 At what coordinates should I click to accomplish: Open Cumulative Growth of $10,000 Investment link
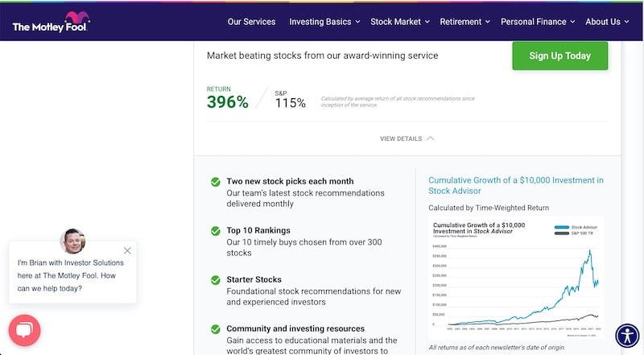(x=516, y=185)
